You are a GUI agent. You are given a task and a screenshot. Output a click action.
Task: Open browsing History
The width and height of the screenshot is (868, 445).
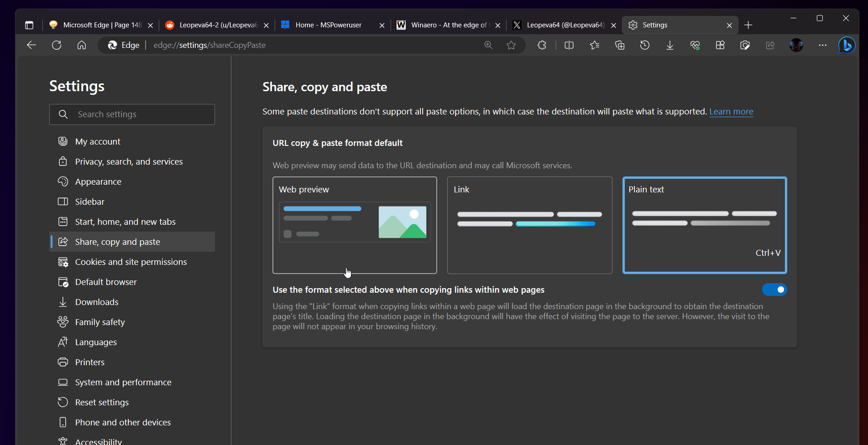coord(645,45)
